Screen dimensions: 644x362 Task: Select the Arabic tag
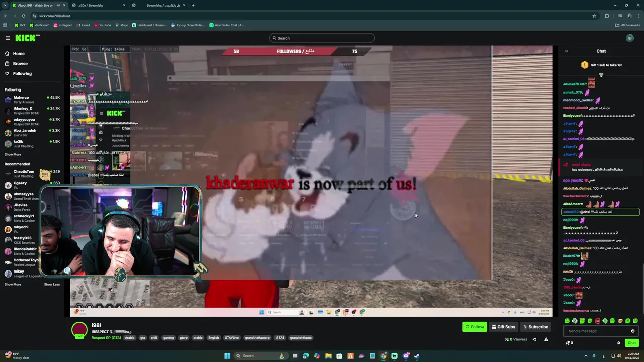coord(130,338)
